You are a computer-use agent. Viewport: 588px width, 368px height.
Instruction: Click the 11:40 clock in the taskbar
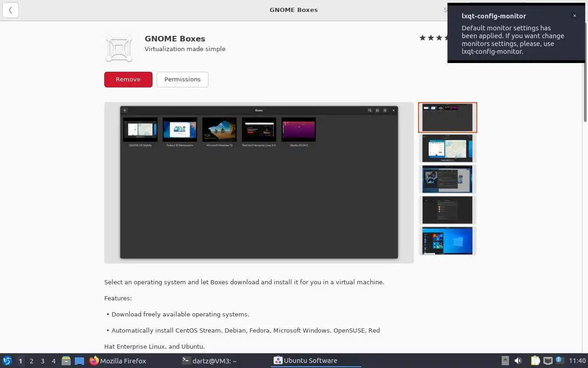pos(577,361)
